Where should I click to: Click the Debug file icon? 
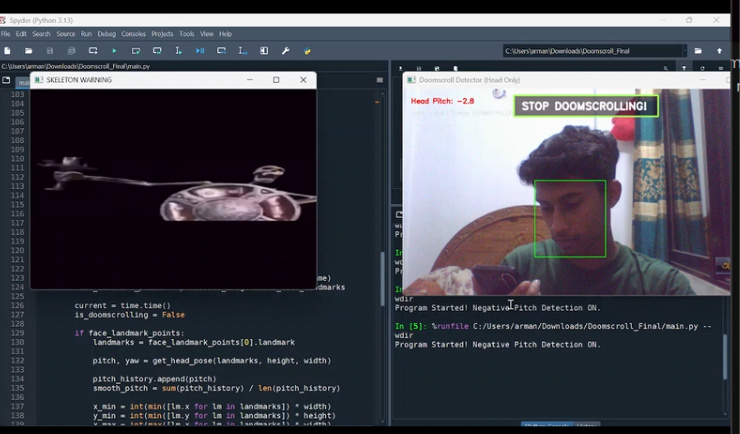(200, 51)
